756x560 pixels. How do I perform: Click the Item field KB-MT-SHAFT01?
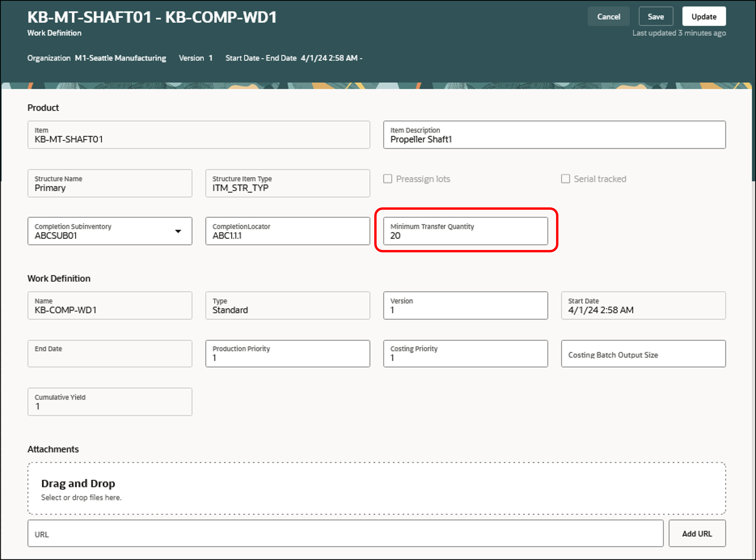(199, 135)
